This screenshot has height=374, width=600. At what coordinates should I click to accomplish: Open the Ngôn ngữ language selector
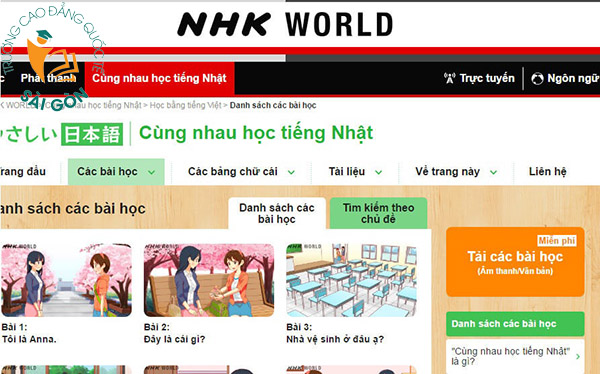pos(565,78)
